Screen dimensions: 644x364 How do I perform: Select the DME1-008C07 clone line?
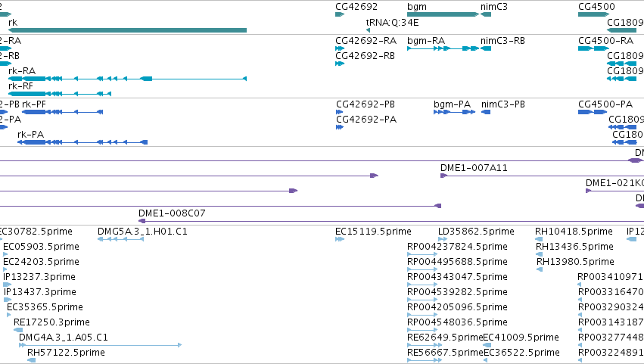pyautogui.click(x=391, y=221)
